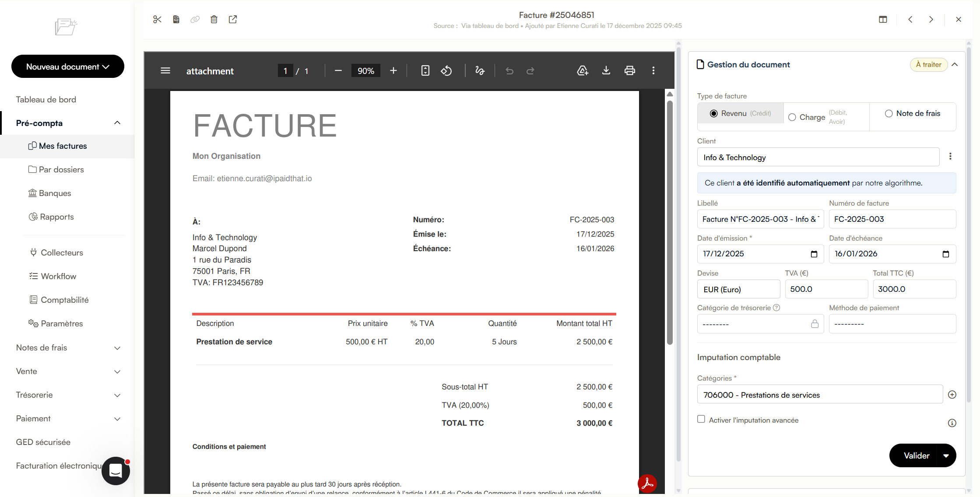980x497 pixels.
Task: Open the Nouveau document dropdown
Action: click(68, 66)
